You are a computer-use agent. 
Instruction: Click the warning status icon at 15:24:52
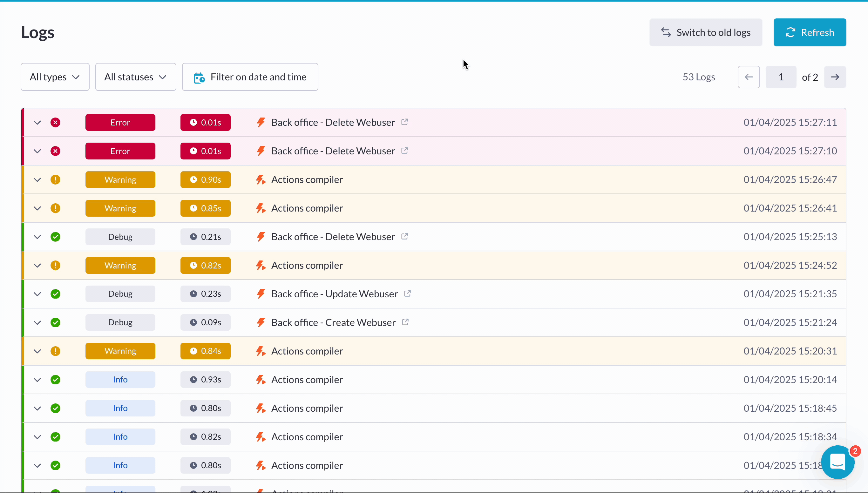point(56,266)
